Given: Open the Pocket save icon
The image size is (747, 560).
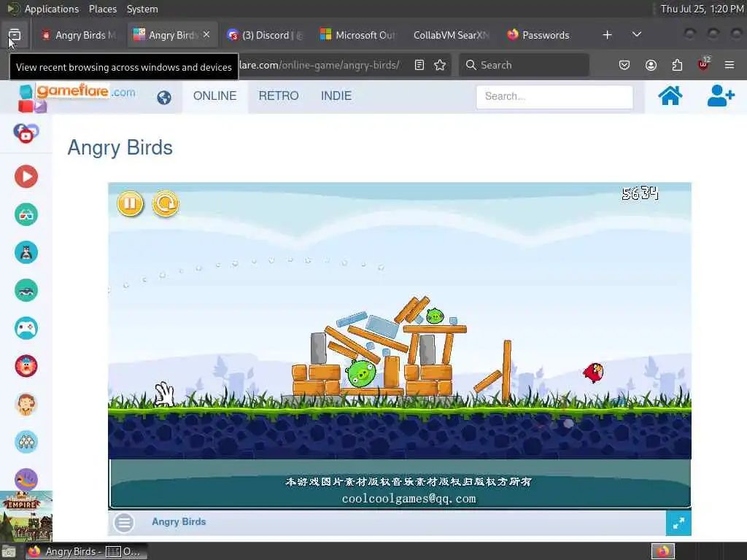Looking at the screenshot, I should point(624,65).
